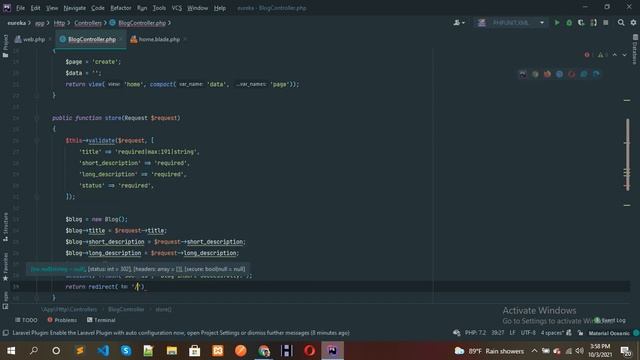This screenshot has height=360, width=640.
Task: Click the warnings triangle indicator in the editor
Action: click(x=600, y=55)
